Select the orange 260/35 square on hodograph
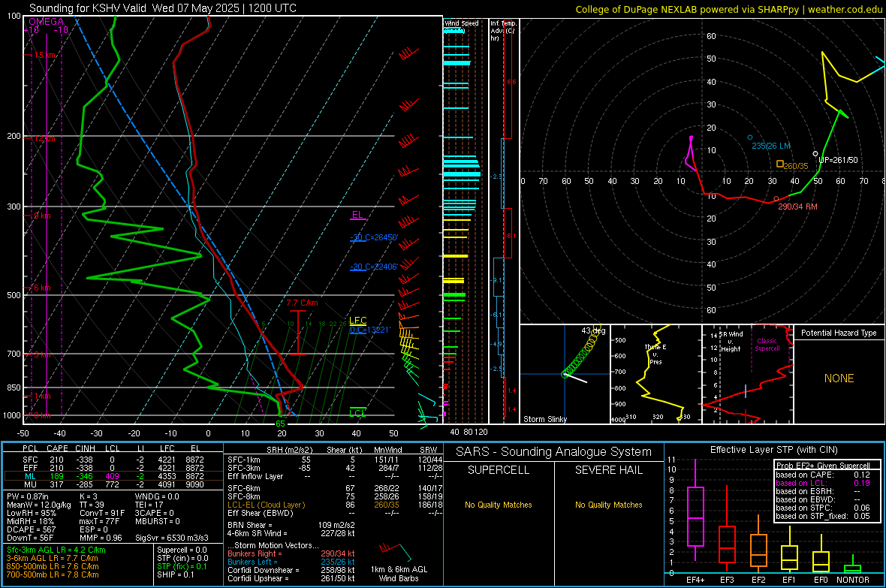Image resolution: width=886 pixels, height=588 pixels. coord(780,164)
